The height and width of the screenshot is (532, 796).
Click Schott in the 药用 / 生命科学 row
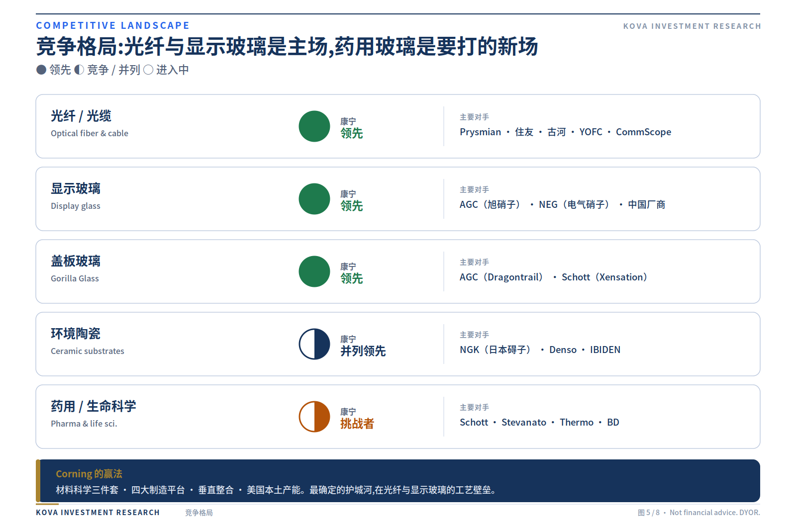coord(474,422)
